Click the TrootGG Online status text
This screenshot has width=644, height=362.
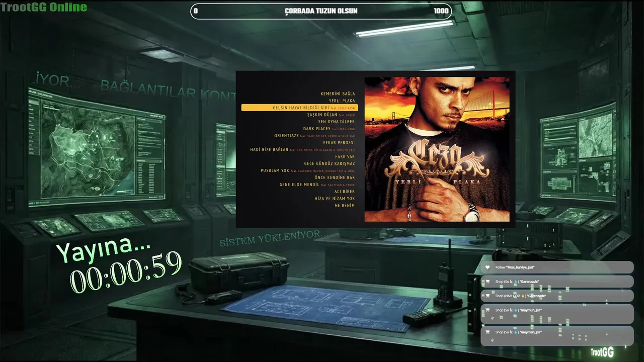[x=44, y=7]
